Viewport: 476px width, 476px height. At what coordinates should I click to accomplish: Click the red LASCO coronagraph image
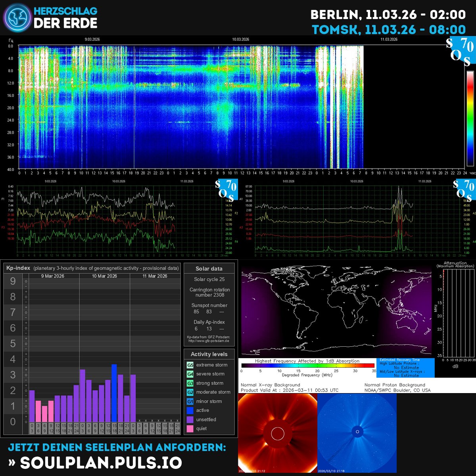click(x=278, y=433)
